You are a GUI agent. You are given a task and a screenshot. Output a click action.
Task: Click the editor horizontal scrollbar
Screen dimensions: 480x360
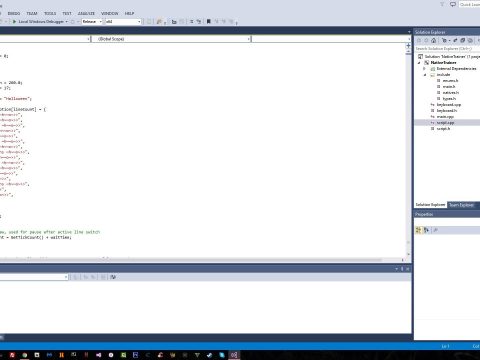pos(200,260)
